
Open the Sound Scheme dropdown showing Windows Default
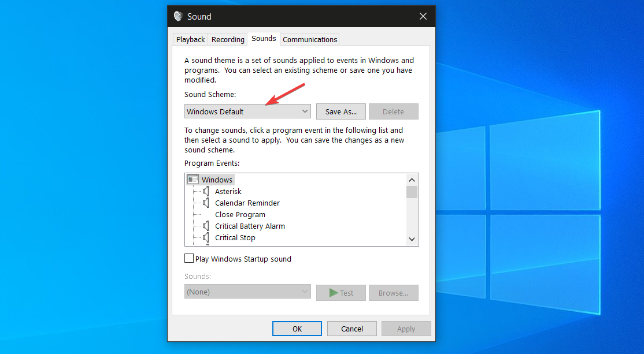tap(247, 111)
